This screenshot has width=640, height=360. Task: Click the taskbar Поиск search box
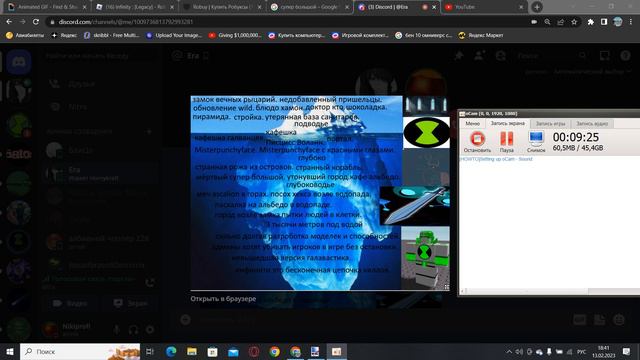pyautogui.click(x=80, y=351)
